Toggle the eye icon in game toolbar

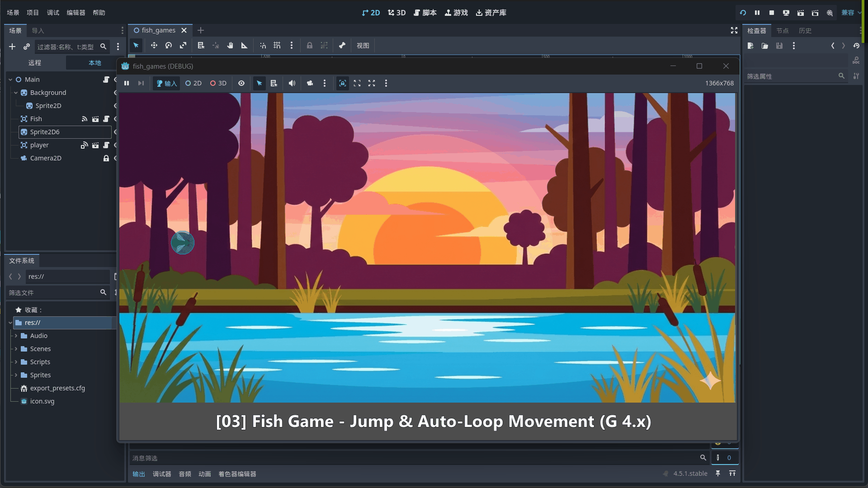tap(241, 83)
